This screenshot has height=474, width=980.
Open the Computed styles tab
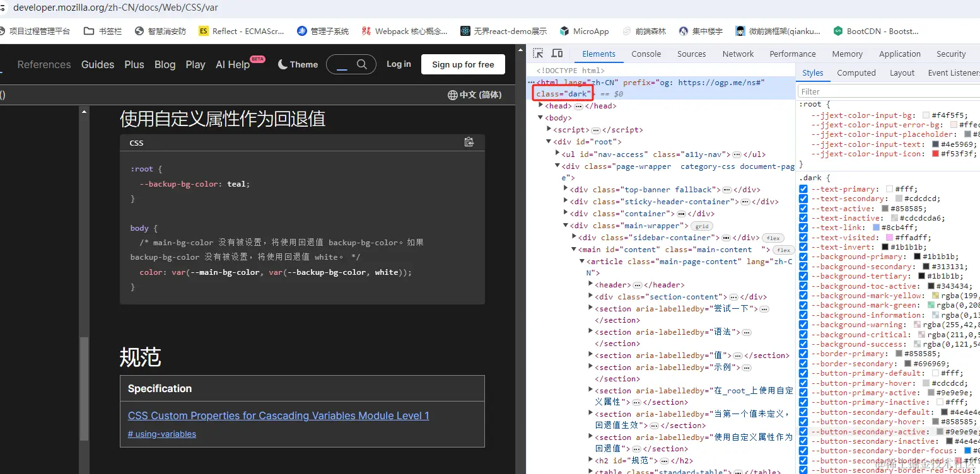click(856, 72)
